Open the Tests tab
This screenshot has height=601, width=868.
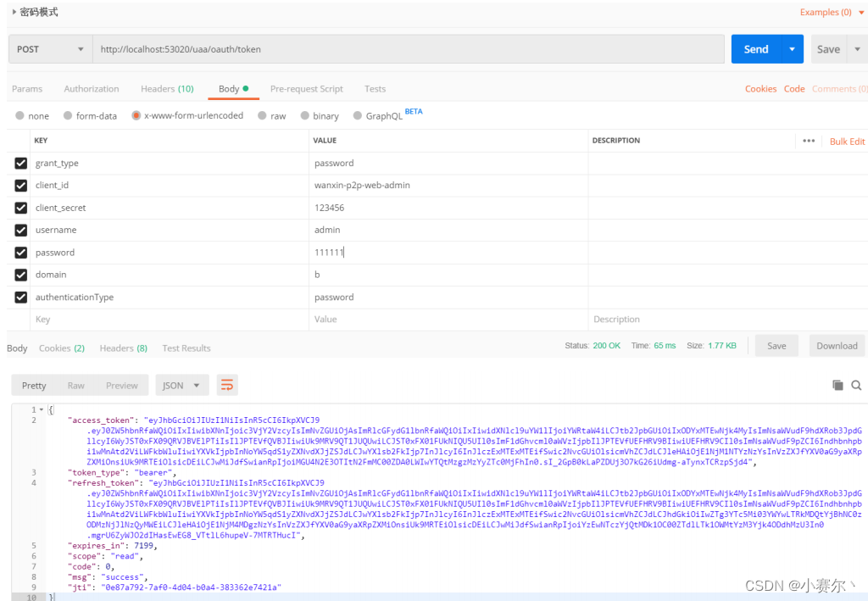[x=375, y=88]
